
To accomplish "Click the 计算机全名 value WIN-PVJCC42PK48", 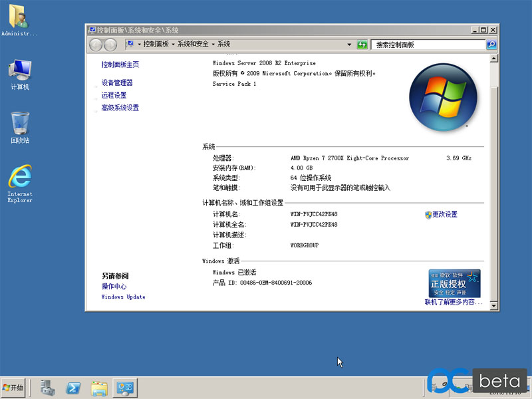I will [x=314, y=225].
